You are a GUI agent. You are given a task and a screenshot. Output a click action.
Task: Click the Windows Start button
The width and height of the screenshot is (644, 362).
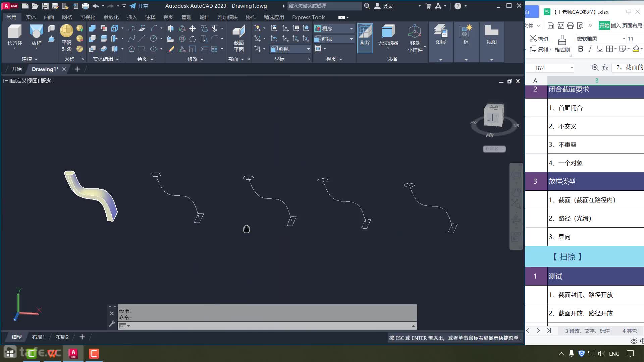pyautogui.click(x=10, y=354)
